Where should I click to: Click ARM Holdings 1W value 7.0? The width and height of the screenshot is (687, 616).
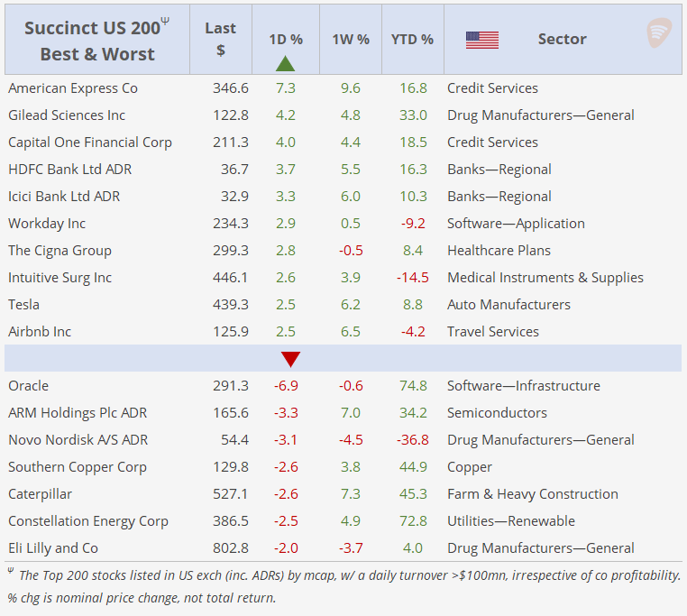351,413
